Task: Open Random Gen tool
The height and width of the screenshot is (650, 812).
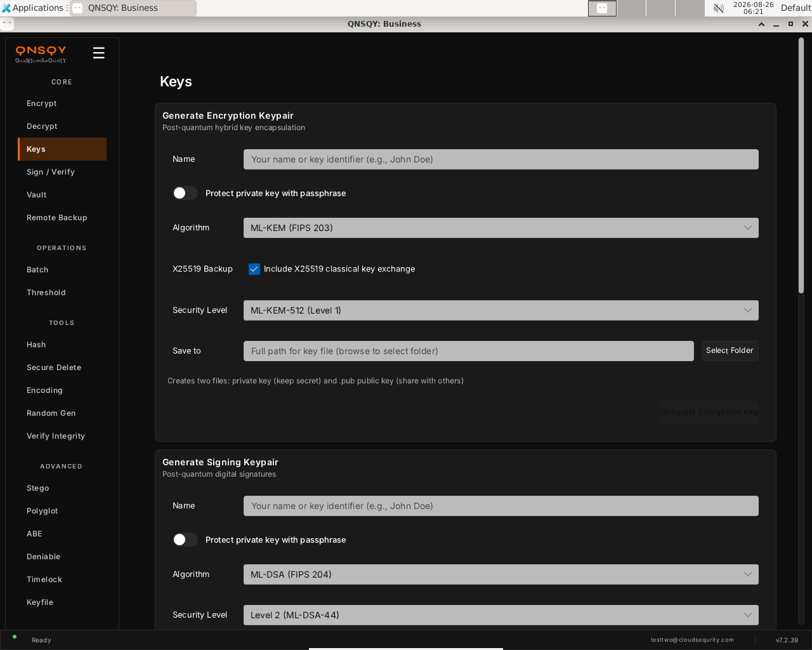Action: [62, 413]
